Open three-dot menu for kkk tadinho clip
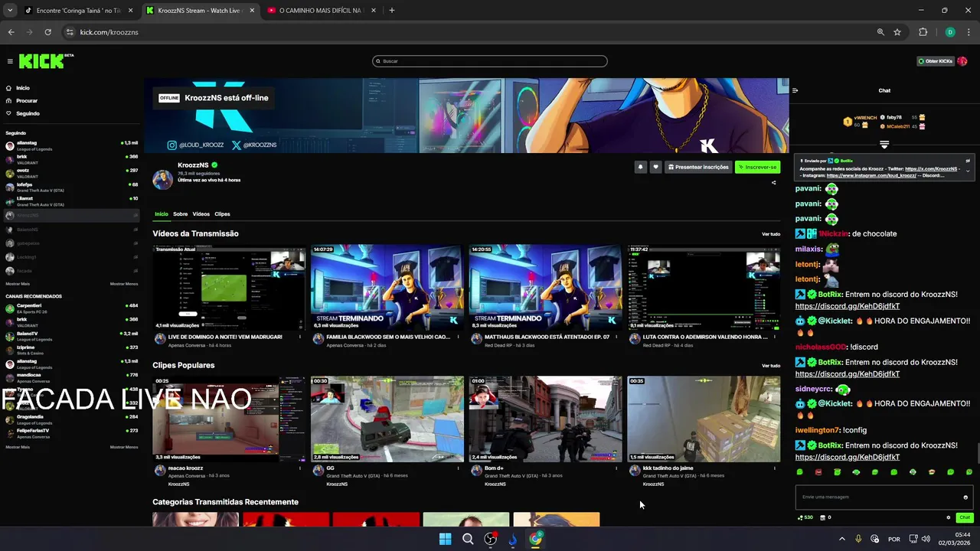This screenshot has height=551, width=980. pyautogui.click(x=774, y=468)
